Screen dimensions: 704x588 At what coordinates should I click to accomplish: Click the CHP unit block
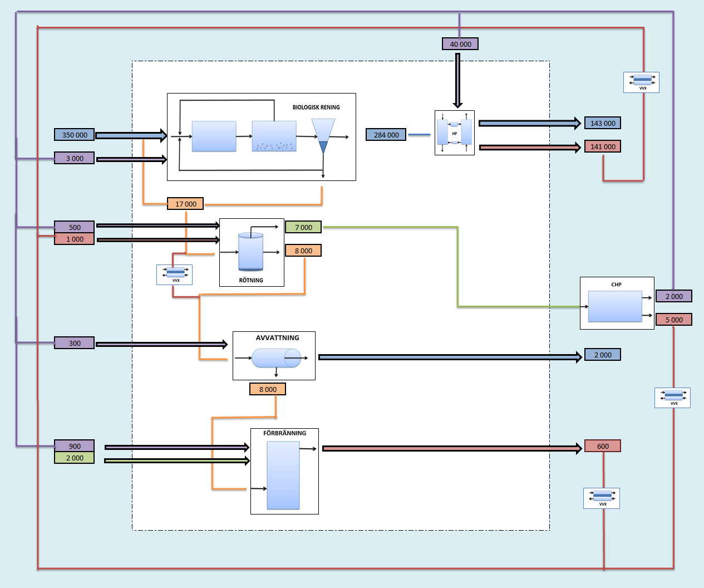615,306
